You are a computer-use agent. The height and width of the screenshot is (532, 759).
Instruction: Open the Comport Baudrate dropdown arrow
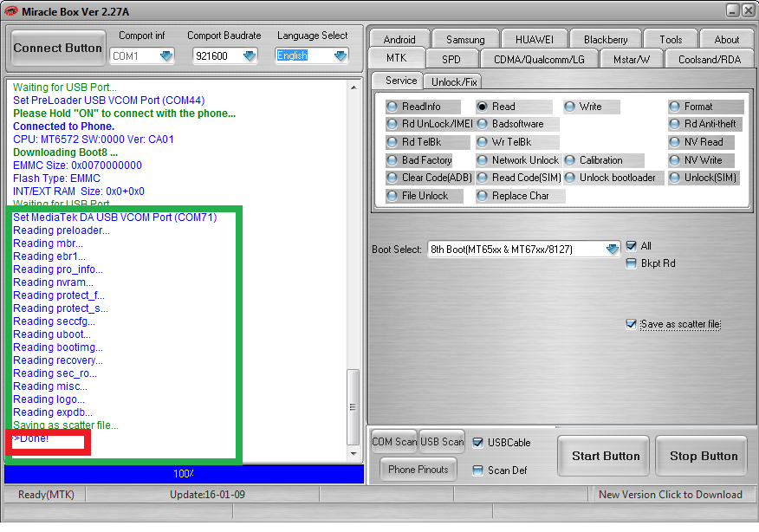click(250, 55)
